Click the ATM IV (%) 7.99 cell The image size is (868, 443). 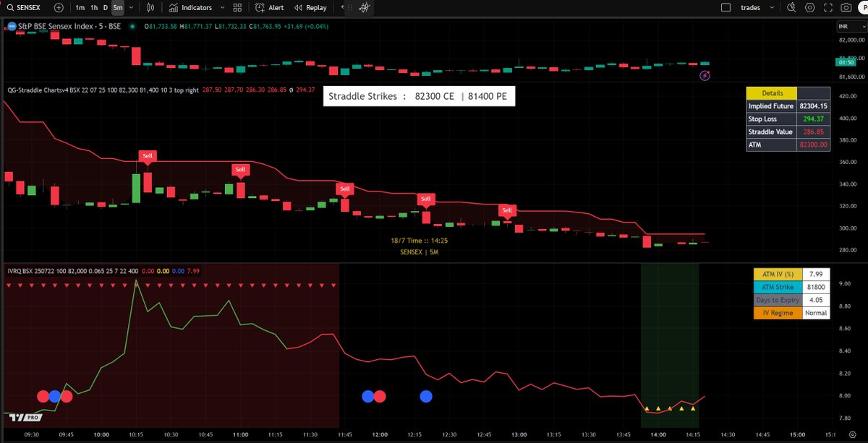816,274
